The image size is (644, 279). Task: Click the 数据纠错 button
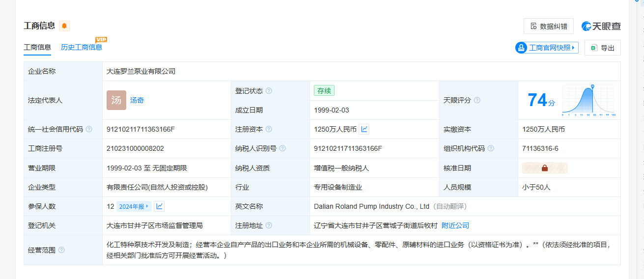pos(548,26)
